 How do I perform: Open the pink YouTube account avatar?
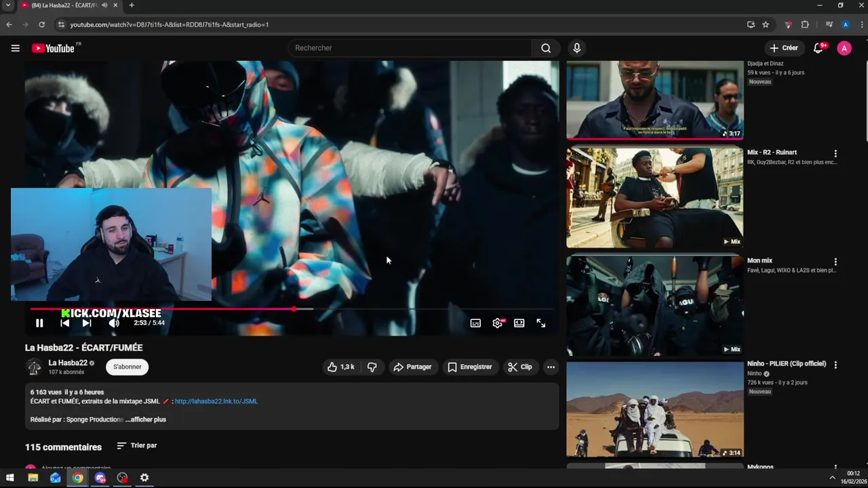(844, 48)
